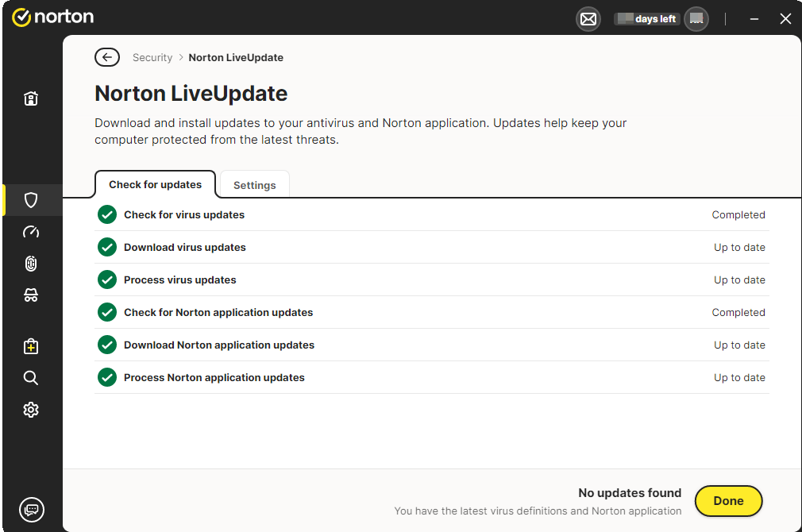Select the Download Norton application updates label
The height and width of the screenshot is (532, 802).
click(x=219, y=345)
